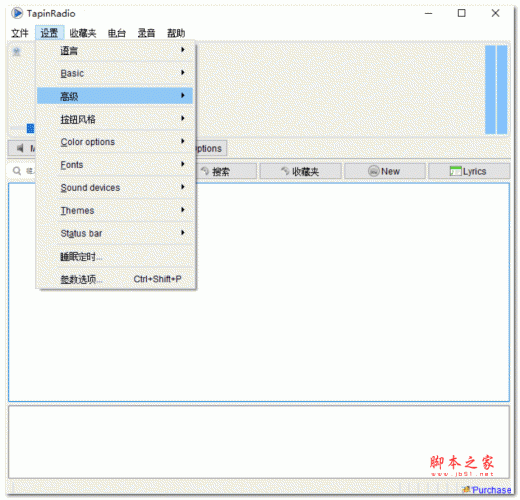The width and height of the screenshot is (520, 500).
Task: Click the partially hidden Options button
Action: tap(211, 148)
